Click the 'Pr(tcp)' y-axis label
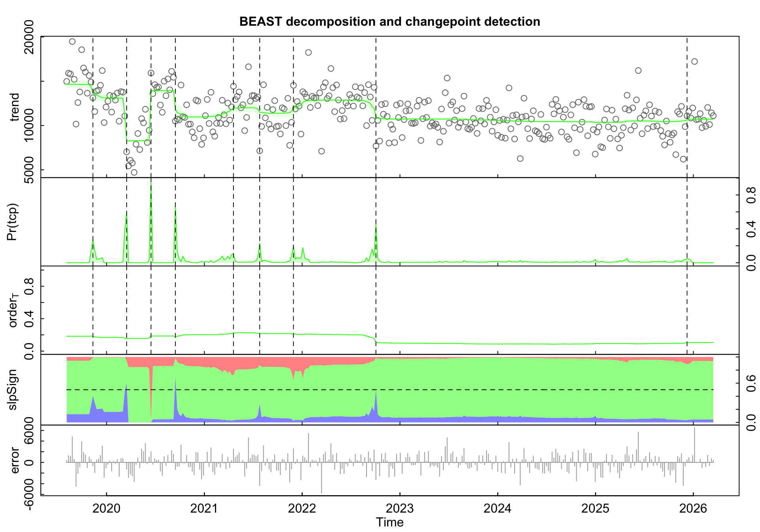Viewport: 760px width, 532px height. (12, 222)
